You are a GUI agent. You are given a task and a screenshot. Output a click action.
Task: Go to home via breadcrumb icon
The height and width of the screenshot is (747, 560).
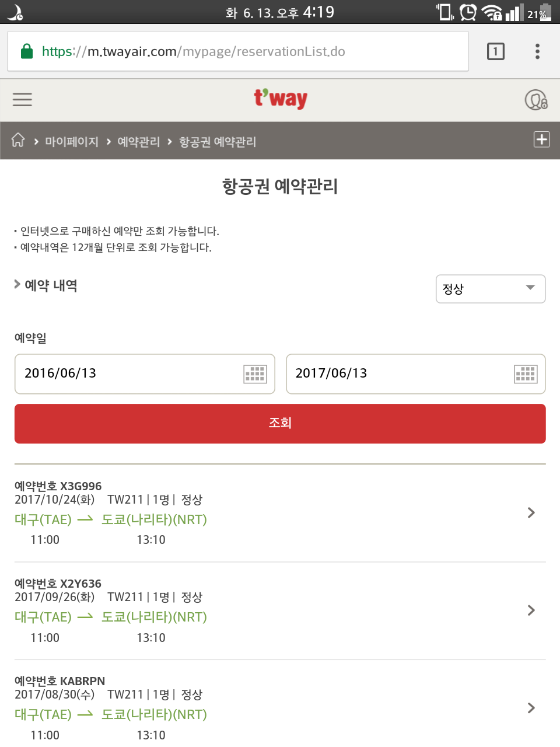[x=18, y=141]
